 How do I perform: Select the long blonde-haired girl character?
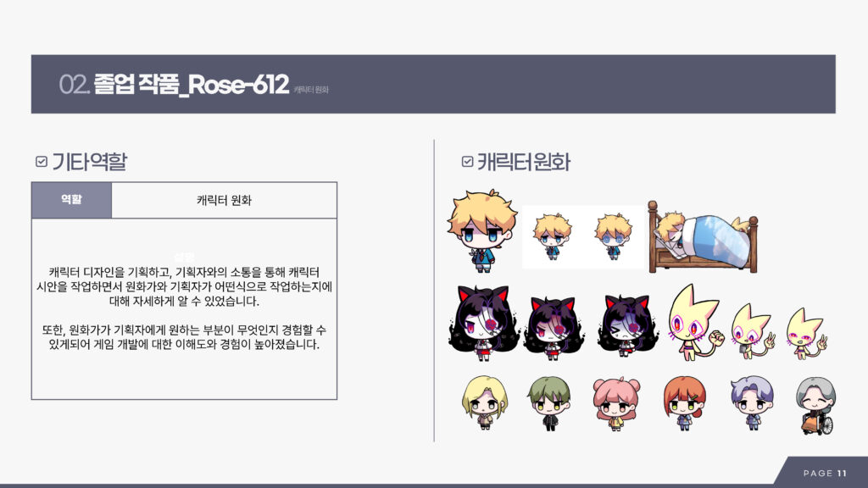click(x=484, y=402)
